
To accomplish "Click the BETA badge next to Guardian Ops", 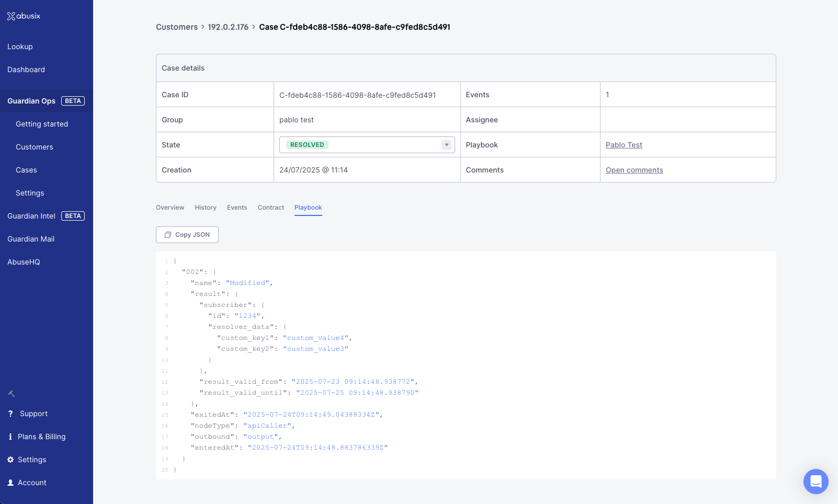I will (x=73, y=101).
